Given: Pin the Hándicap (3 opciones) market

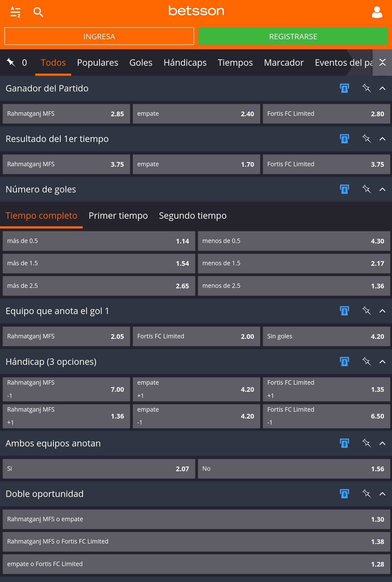Looking at the screenshot, I should 366,361.
